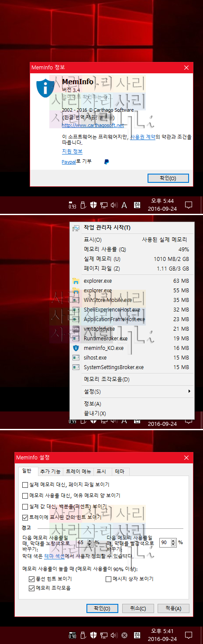This screenshot has height=644, width=203.
Task: Click the icon of explorer.exe using 55 MB
Action: coord(76,291)
